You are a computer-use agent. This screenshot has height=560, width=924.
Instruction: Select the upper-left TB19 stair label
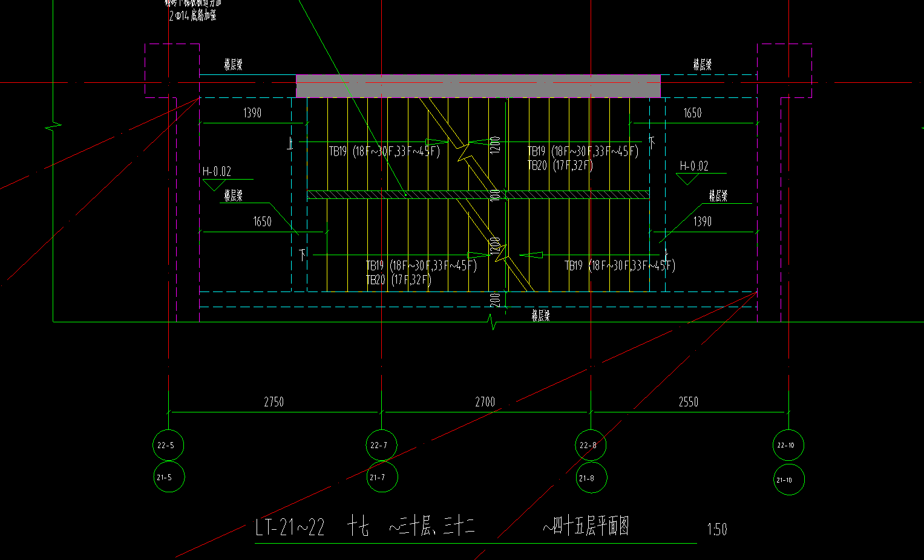pyautogui.click(x=384, y=151)
